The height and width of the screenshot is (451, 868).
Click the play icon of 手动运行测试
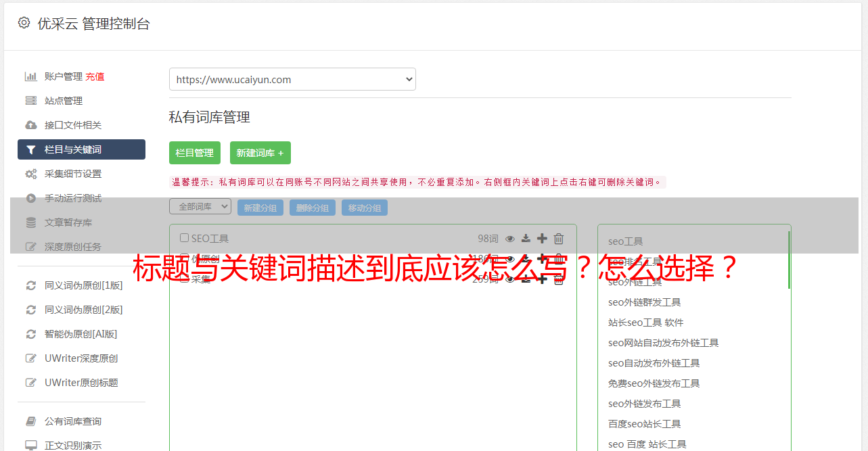31,198
